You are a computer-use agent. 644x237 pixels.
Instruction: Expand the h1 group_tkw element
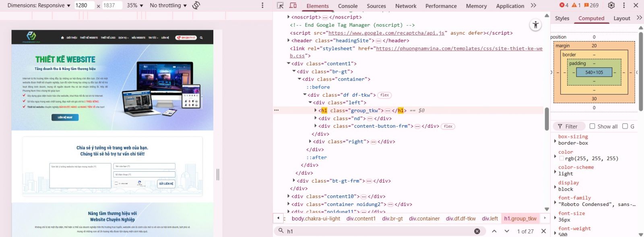(315, 110)
